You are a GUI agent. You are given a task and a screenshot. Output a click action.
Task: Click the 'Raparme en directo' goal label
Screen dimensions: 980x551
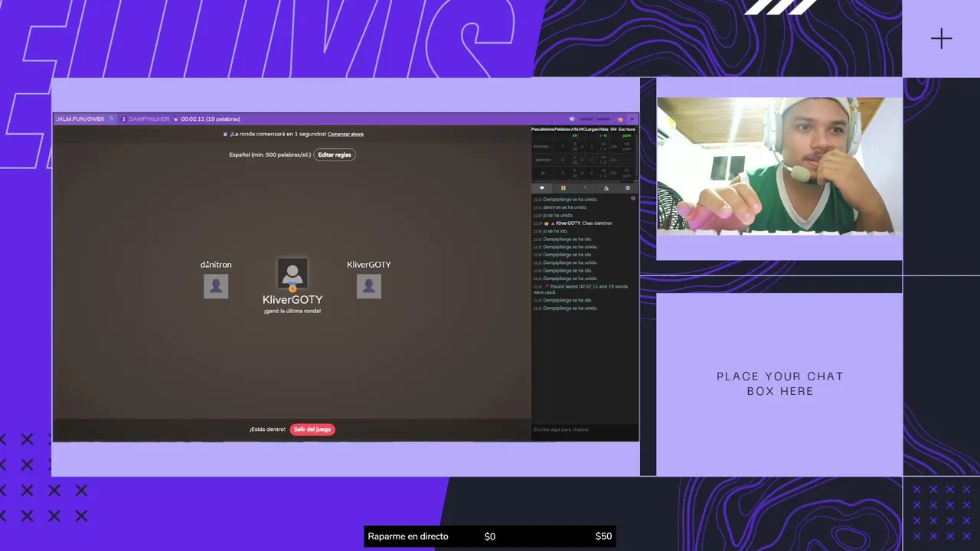tap(408, 536)
